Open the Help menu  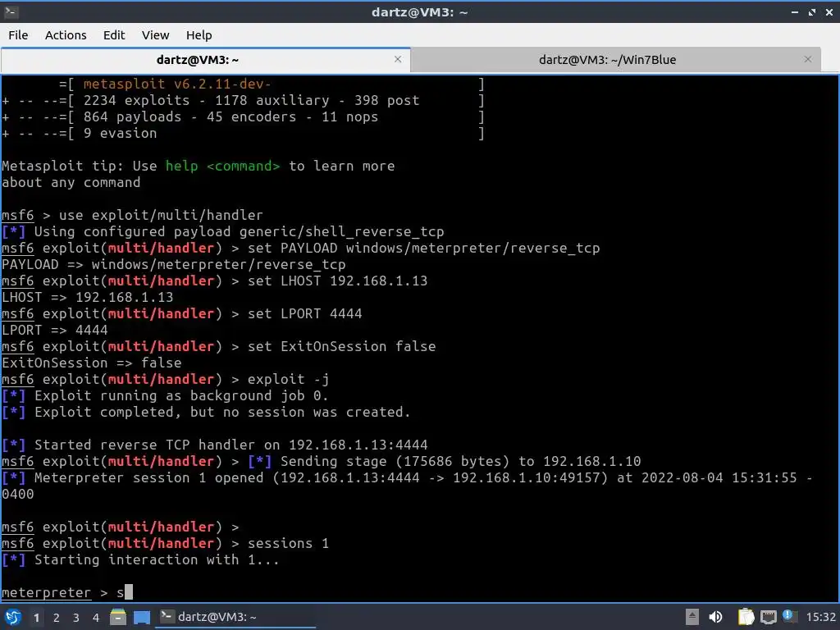coord(199,34)
